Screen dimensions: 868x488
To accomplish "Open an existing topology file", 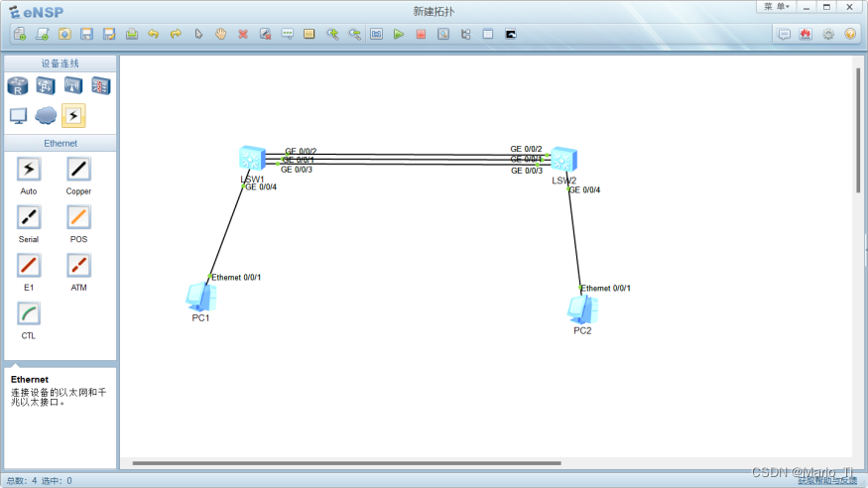I will [x=64, y=35].
